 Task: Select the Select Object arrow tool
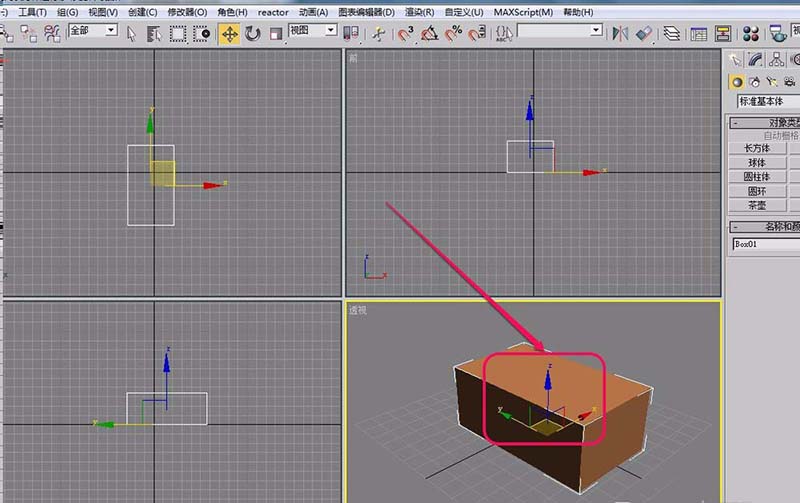point(131,34)
